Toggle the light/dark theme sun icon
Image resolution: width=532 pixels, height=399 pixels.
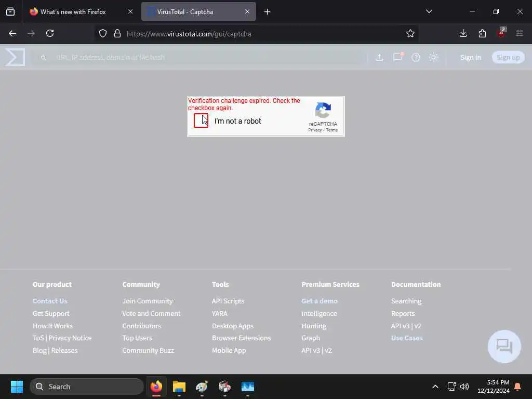pyautogui.click(x=433, y=57)
